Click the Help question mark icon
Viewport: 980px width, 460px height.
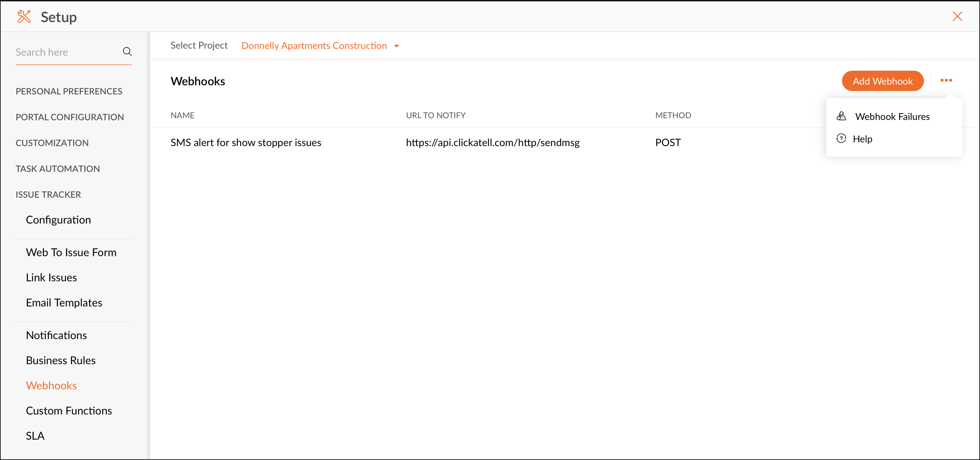[x=841, y=139]
